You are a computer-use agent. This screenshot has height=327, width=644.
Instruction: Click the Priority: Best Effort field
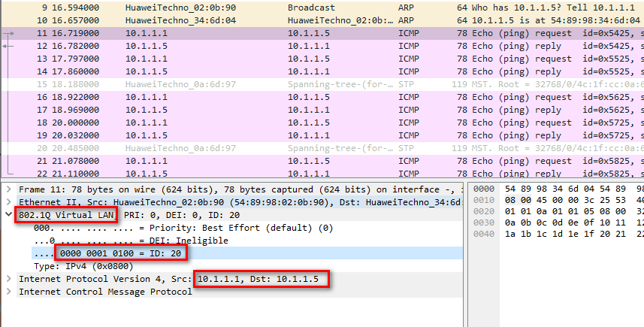(x=183, y=228)
